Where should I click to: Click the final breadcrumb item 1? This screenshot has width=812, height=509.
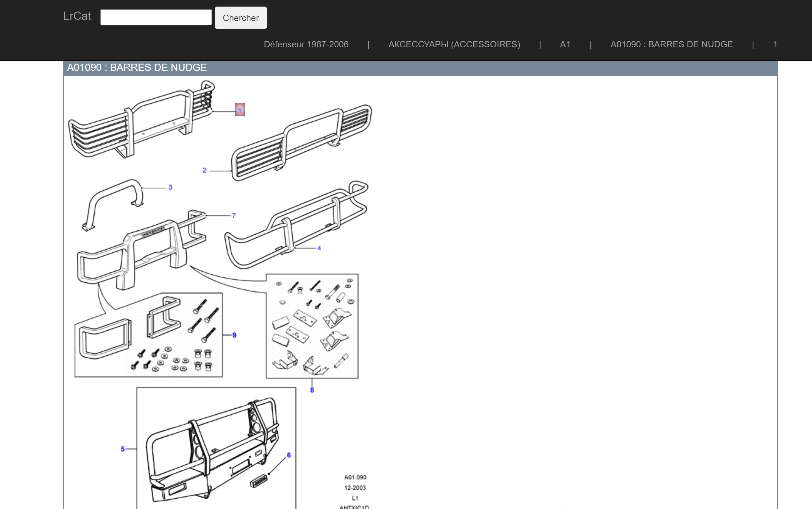point(775,45)
